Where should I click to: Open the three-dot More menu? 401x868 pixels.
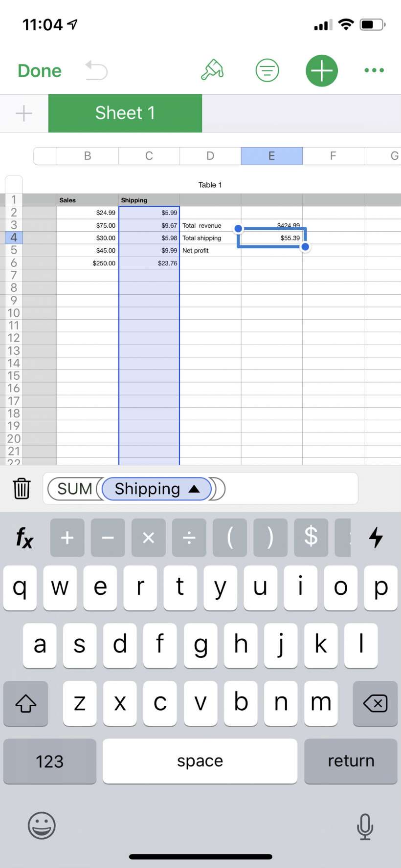click(x=374, y=70)
